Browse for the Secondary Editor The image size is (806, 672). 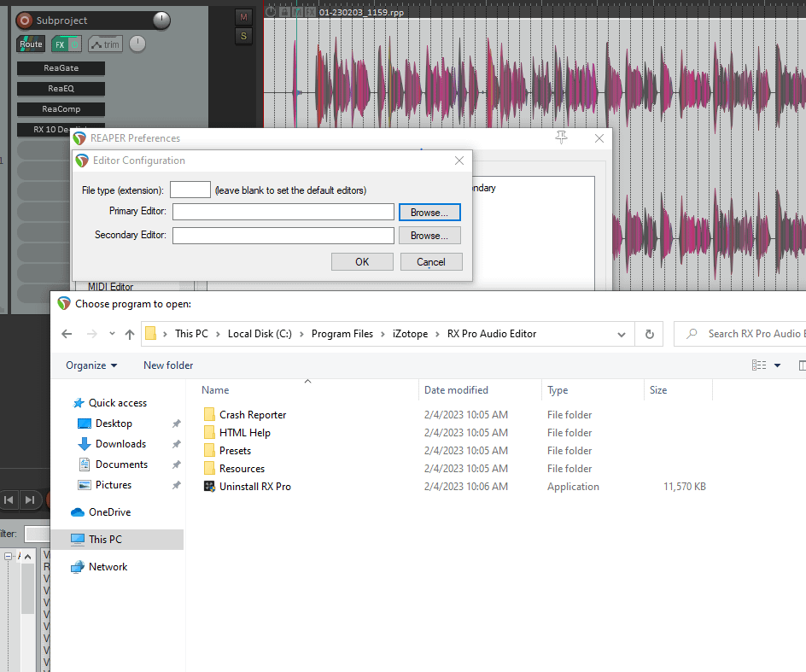429,236
